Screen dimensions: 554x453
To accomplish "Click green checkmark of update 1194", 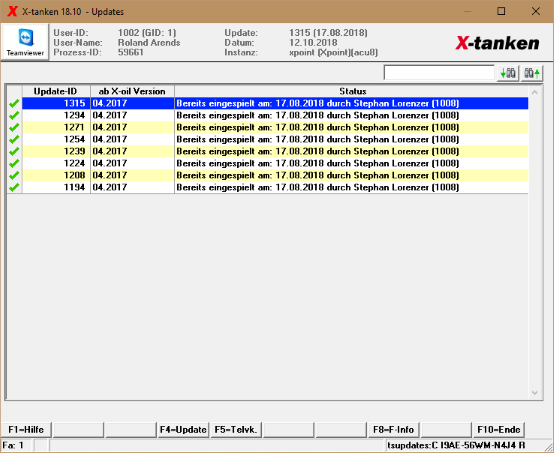I will 14,188.
